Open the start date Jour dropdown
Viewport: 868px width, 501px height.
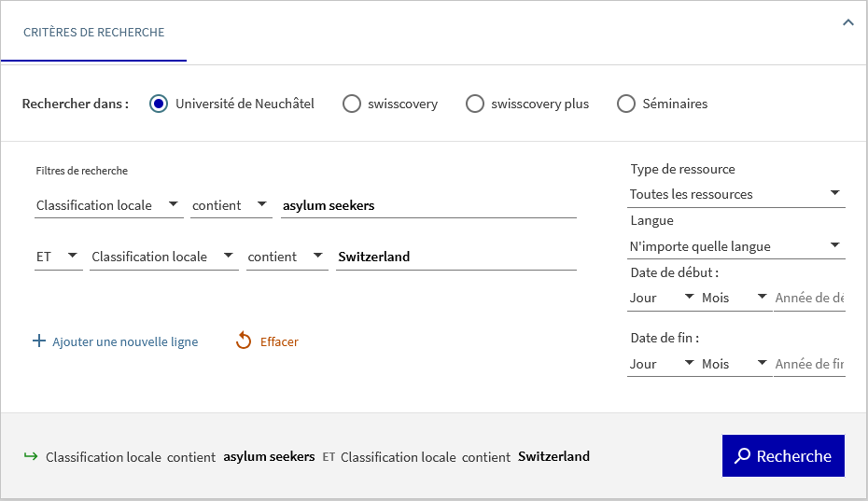662,298
